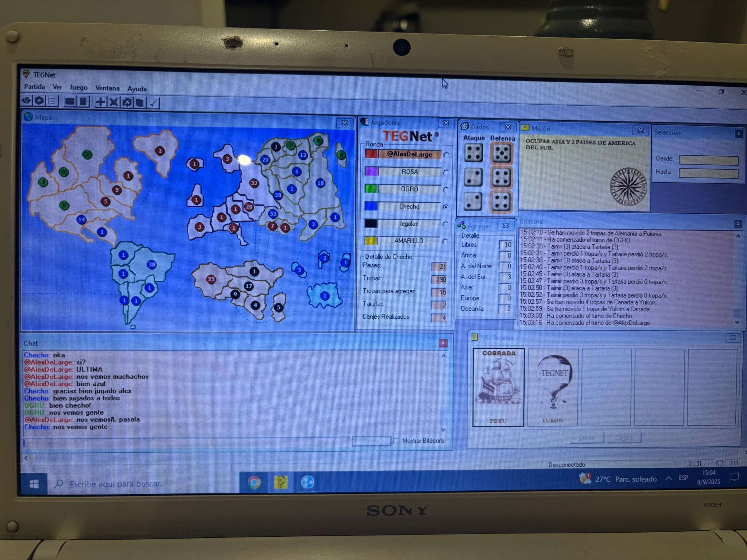
Task: Select the AMARILLO player radio button
Action: click(445, 241)
